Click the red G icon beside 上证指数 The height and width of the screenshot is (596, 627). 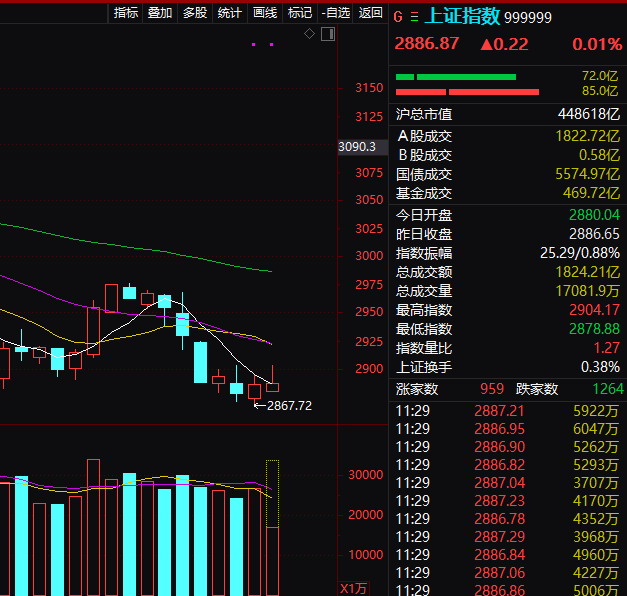coord(398,17)
